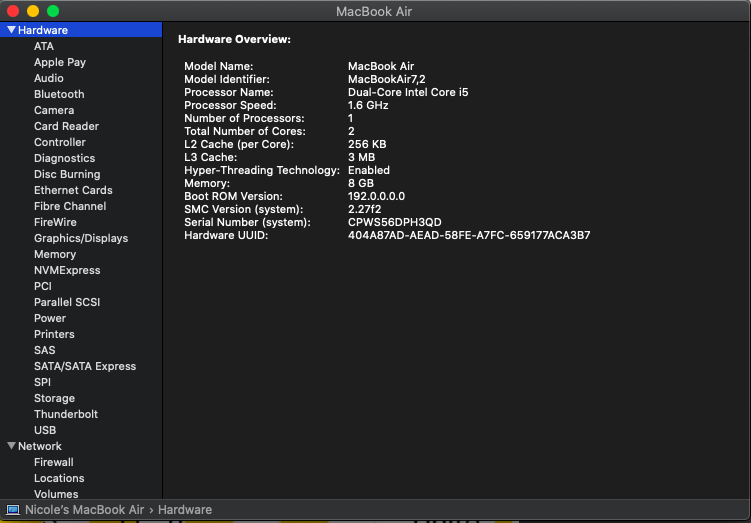The width and height of the screenshot is (751, 523).
Task: Click the MacBook Air window title
Action: 374,11
